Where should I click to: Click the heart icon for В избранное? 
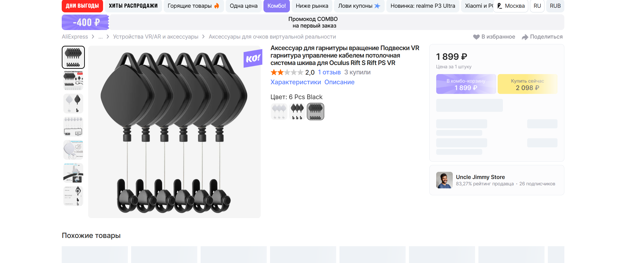(x=476, y=37)
